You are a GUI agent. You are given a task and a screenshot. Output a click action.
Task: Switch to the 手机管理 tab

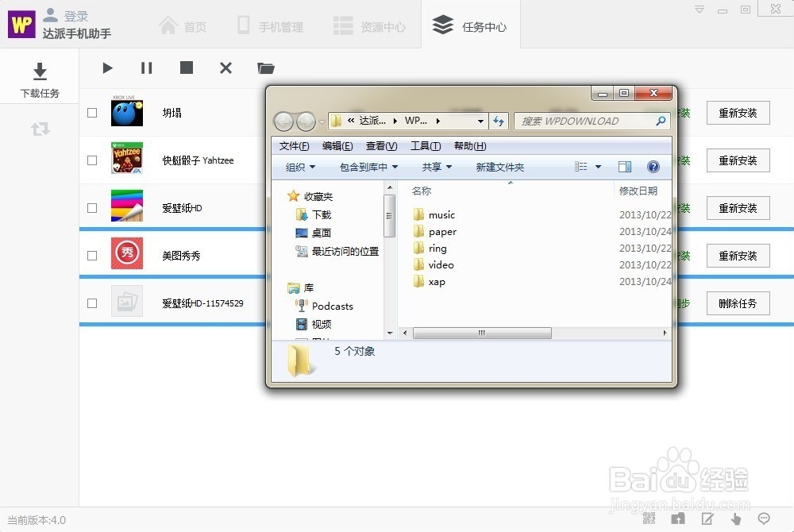pos(270,25)
